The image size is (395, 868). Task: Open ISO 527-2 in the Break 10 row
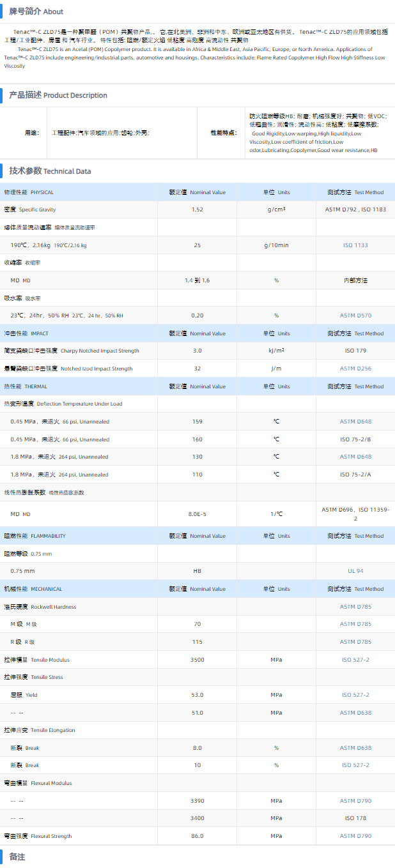coord(355,765)
